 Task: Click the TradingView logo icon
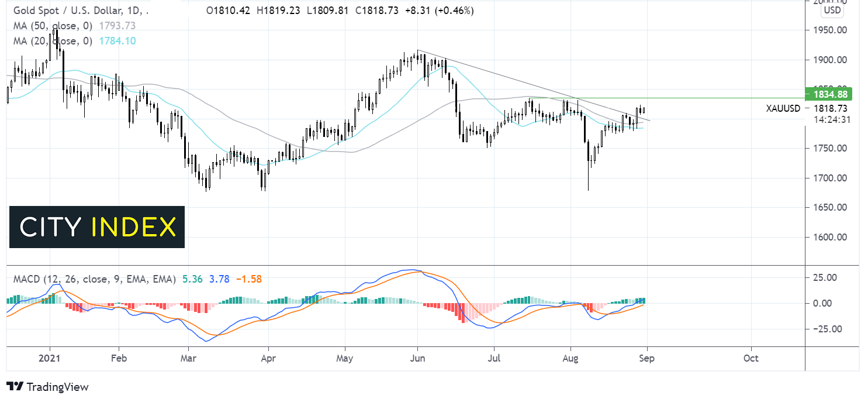[15, 387]
